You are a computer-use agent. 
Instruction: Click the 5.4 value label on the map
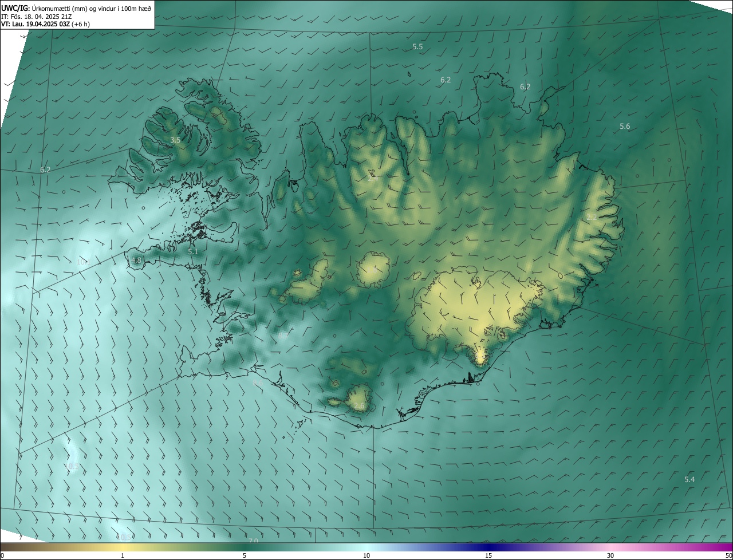pyautogui.click(x=689, y=479)
